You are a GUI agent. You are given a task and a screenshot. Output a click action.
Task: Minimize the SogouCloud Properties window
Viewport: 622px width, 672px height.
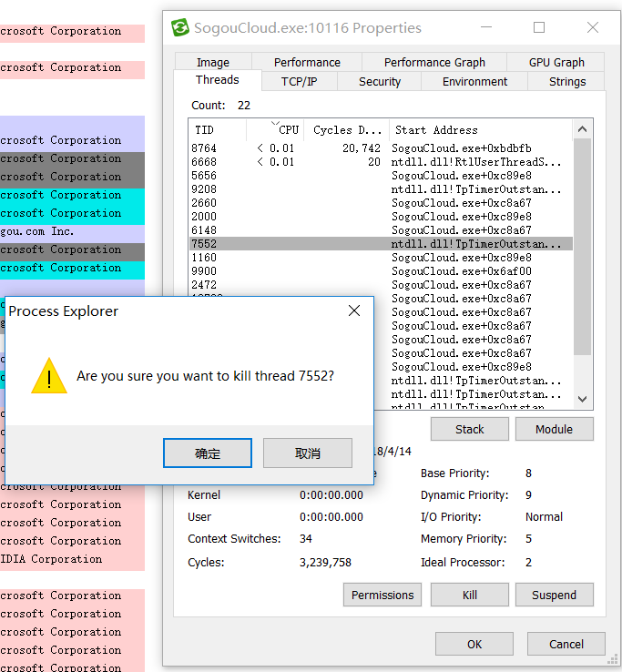[x=486, y=27]
